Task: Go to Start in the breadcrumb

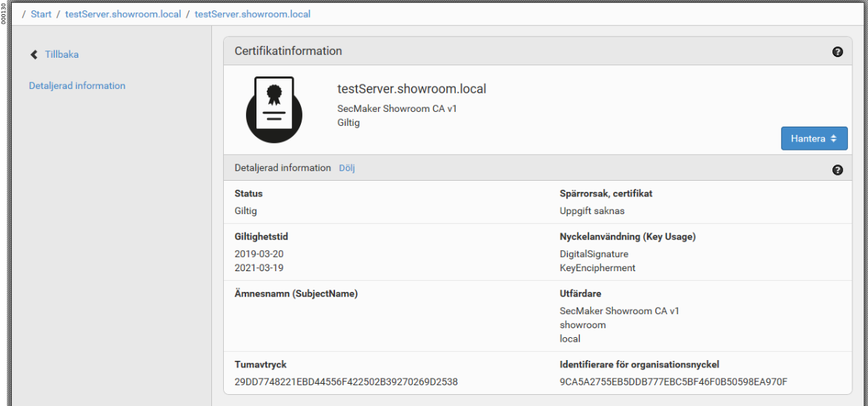Action: point(41,14)
